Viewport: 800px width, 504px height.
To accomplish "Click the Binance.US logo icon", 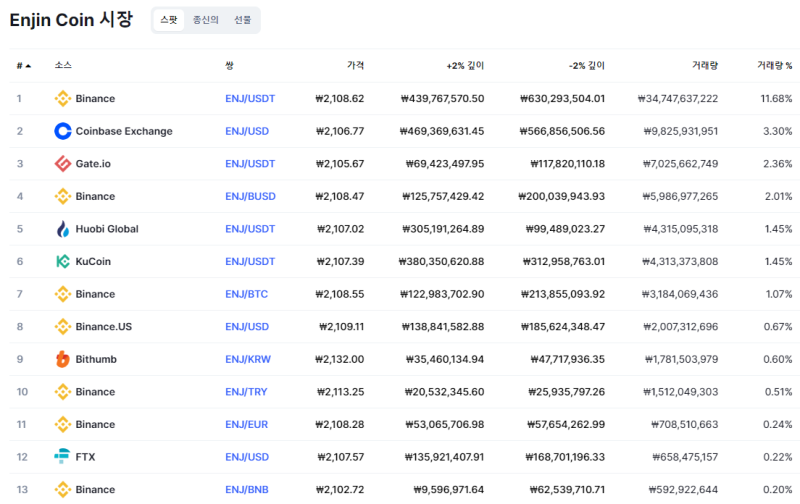I will click(63, 327).
